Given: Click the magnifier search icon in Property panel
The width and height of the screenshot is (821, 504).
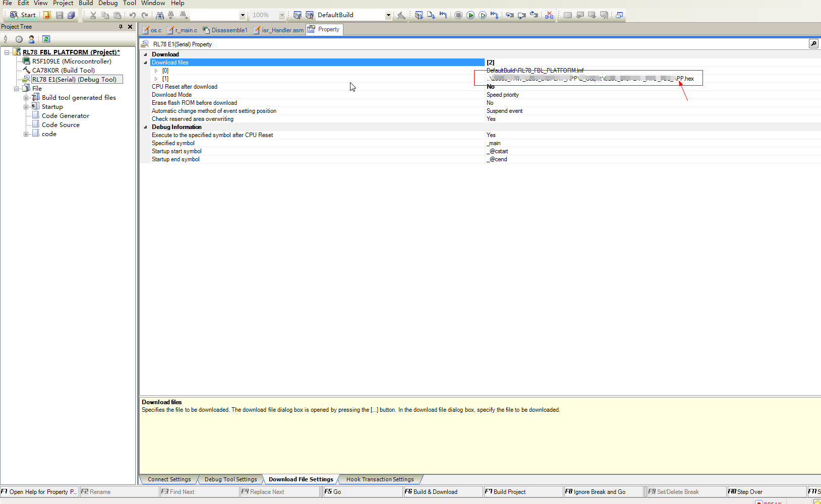Looking at the screenshot, I should 813,43.
